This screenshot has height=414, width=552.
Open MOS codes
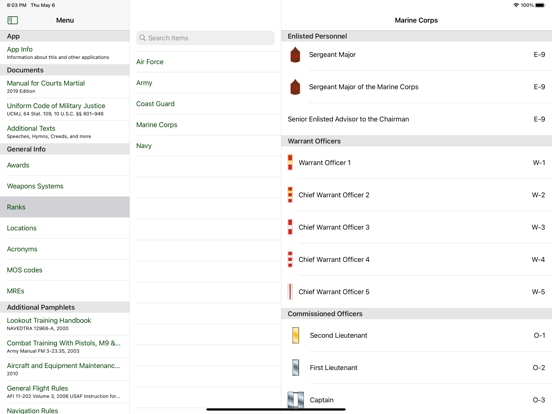coord(65,270)
